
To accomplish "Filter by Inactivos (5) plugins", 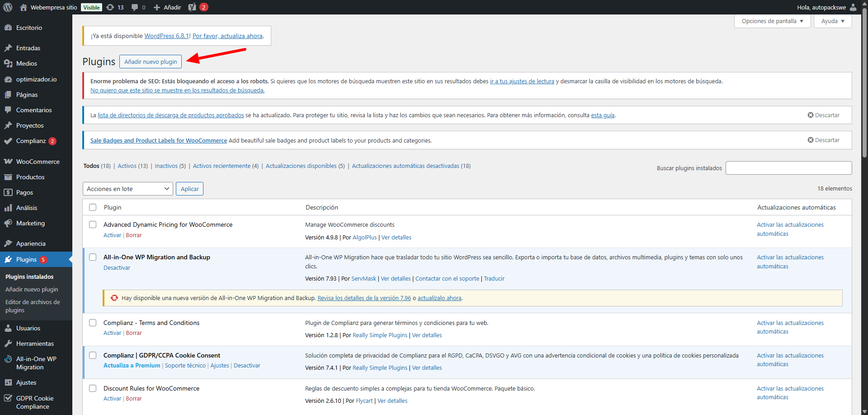I will coord(170,166).
